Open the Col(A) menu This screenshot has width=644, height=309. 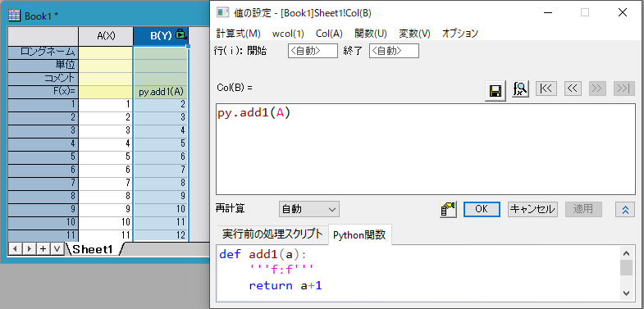click(329, 34)
